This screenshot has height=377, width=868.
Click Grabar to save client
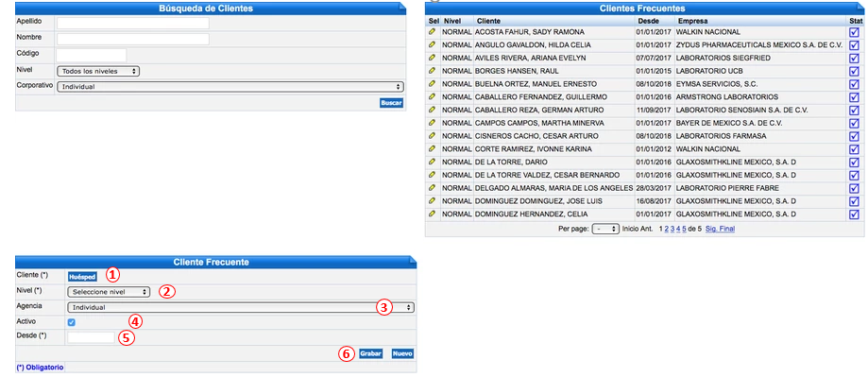point(370,353)
